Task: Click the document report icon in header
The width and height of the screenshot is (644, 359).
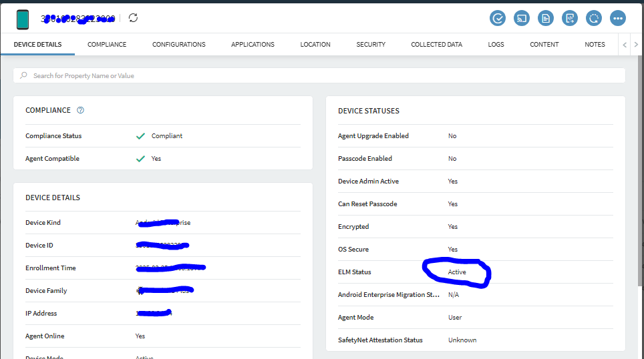Action: tap(546, 18)
